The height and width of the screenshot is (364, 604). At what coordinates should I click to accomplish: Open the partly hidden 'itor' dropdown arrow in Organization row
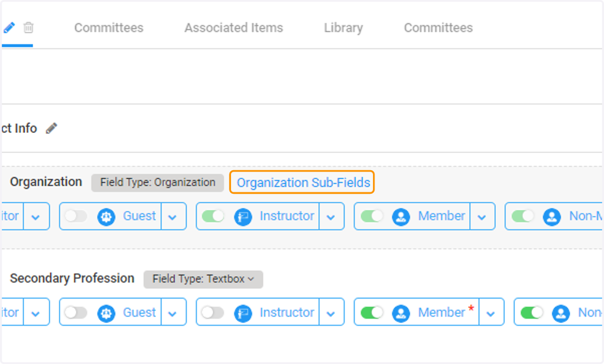[x=36, y=216]
